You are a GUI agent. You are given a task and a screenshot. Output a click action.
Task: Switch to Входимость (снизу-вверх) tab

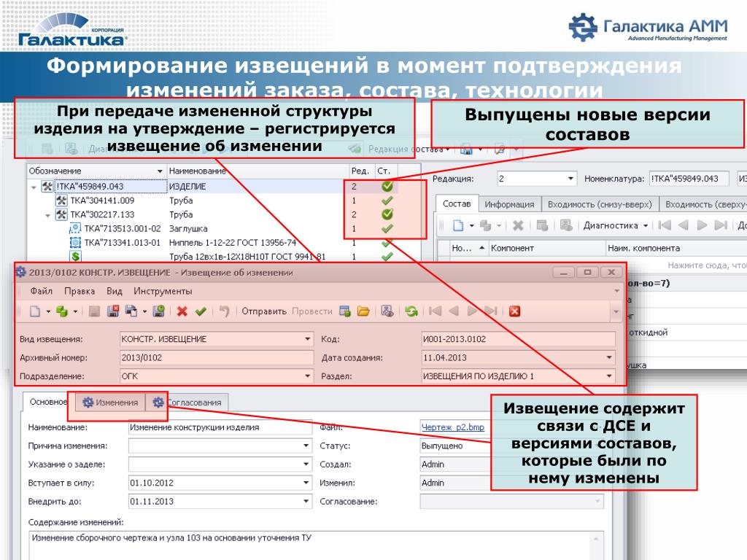pyautogui.click(x=600, y=204)
